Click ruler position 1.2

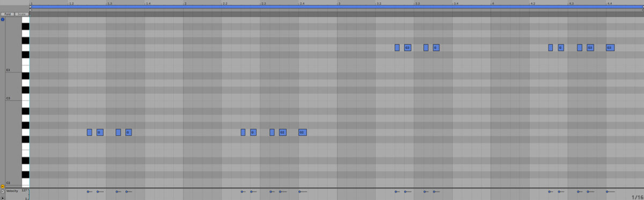(71, 3)
